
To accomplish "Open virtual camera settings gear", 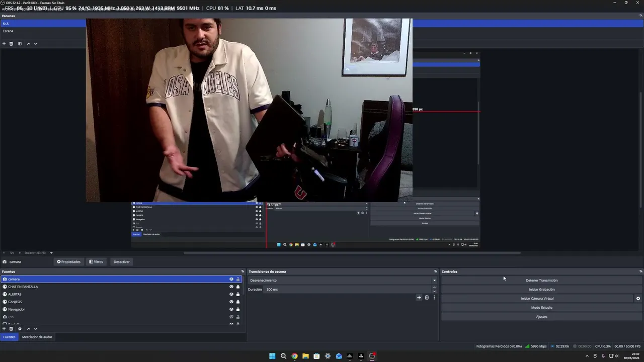I will point(638,299).
